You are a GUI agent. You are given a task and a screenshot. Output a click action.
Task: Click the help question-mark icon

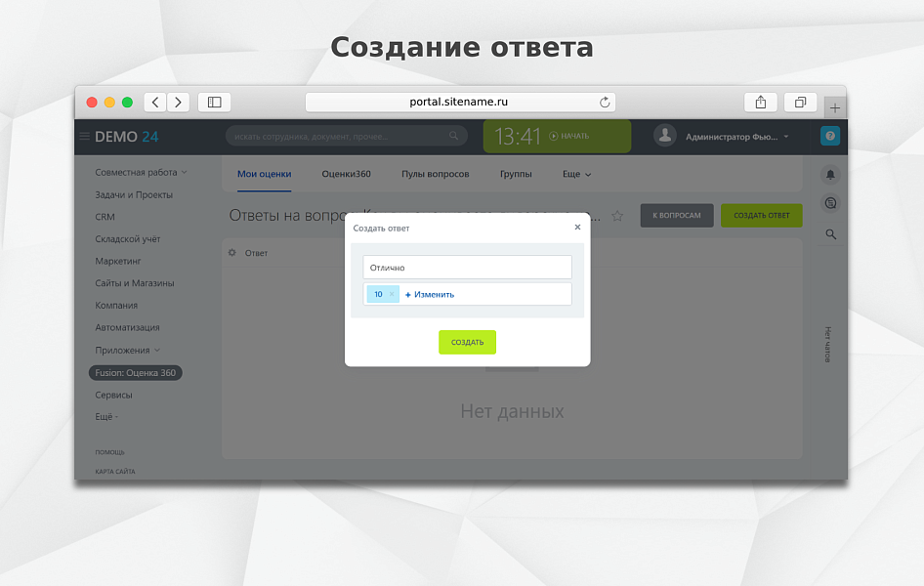click(829, 135)
